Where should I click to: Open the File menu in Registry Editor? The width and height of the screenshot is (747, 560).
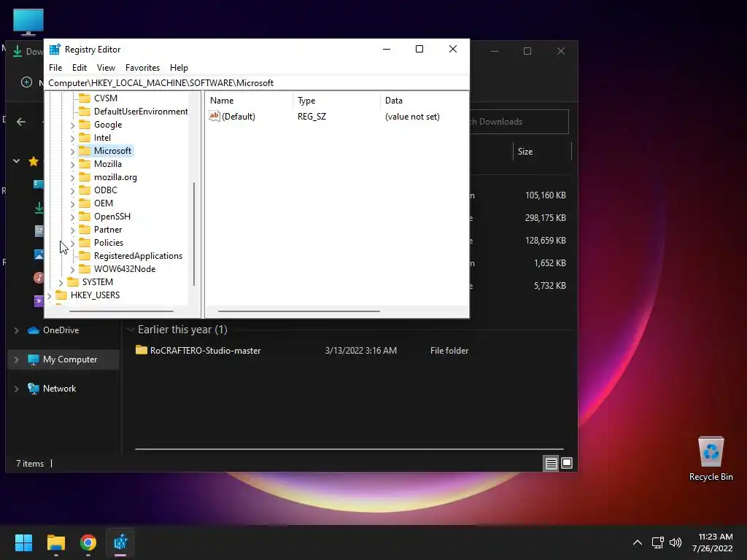[x=55, y=68]
